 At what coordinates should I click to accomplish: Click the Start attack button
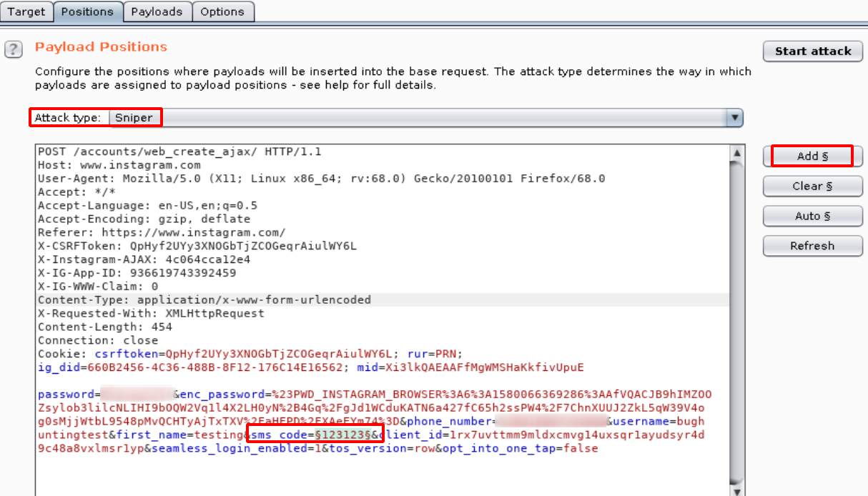point(813,51)
